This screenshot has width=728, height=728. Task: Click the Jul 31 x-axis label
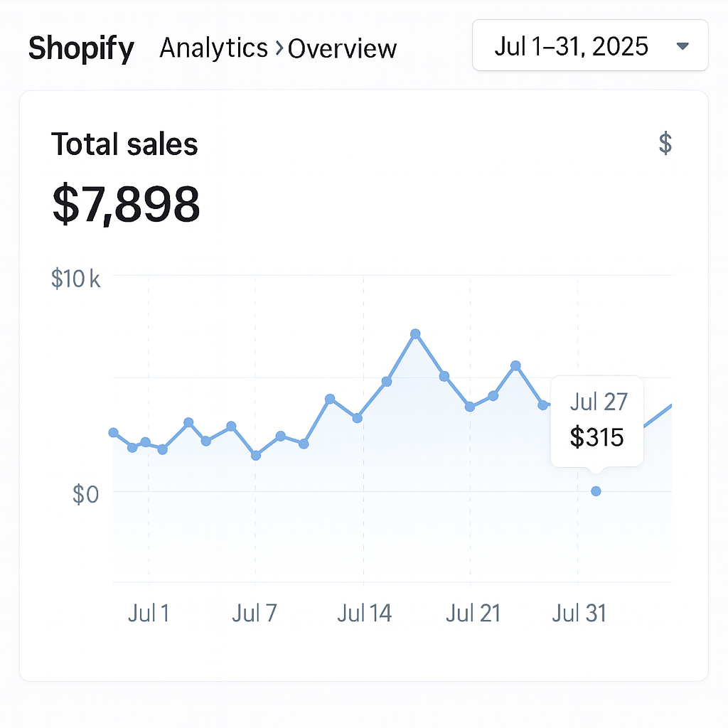tap(579, 613)
